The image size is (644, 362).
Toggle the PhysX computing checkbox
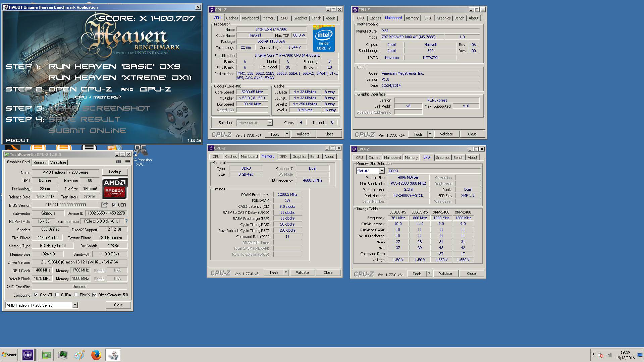(76, 295)
